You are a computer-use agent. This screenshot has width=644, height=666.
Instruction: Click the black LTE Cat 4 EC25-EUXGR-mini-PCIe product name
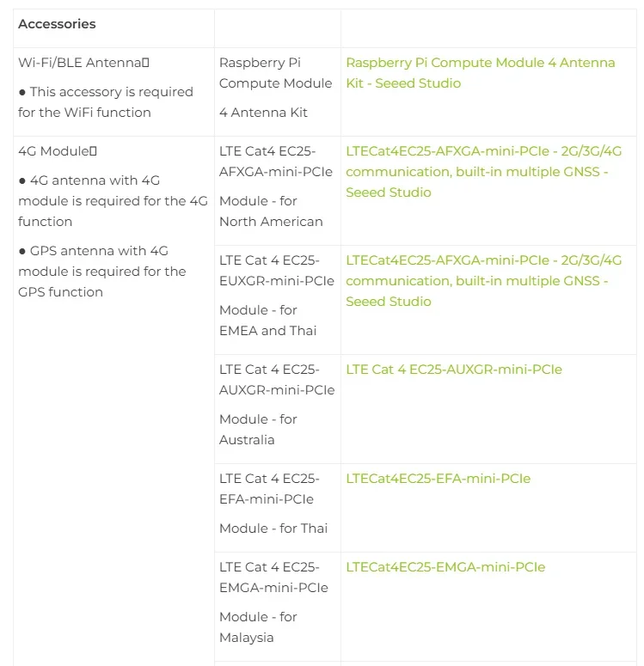point(276,271)
